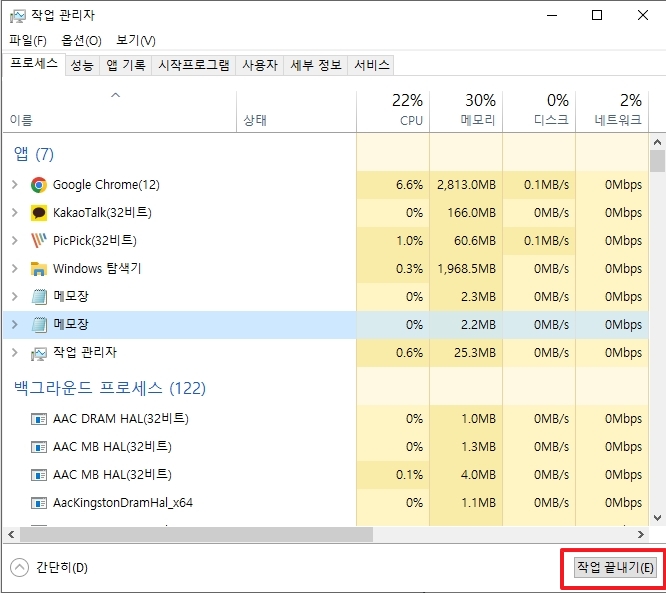Switch to the 성능 tab
Viewport: 666px width, 593px height.
82,65
